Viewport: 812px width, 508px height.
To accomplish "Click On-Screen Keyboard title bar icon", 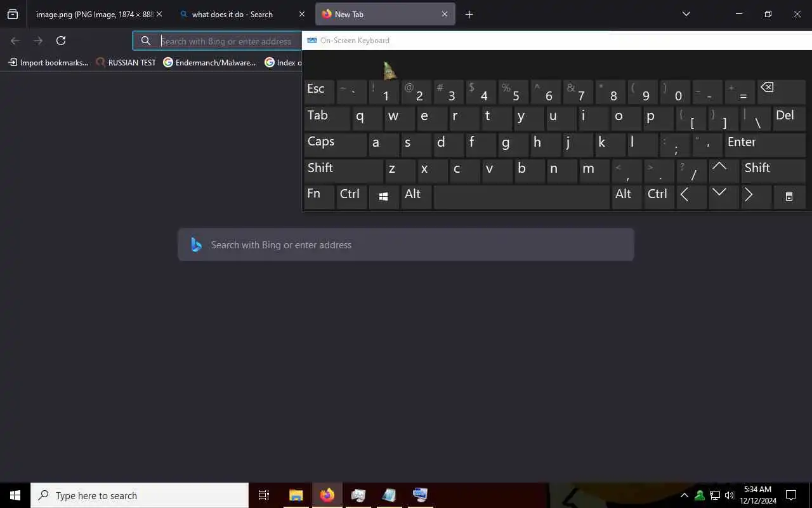I will [x=312, y=41].
